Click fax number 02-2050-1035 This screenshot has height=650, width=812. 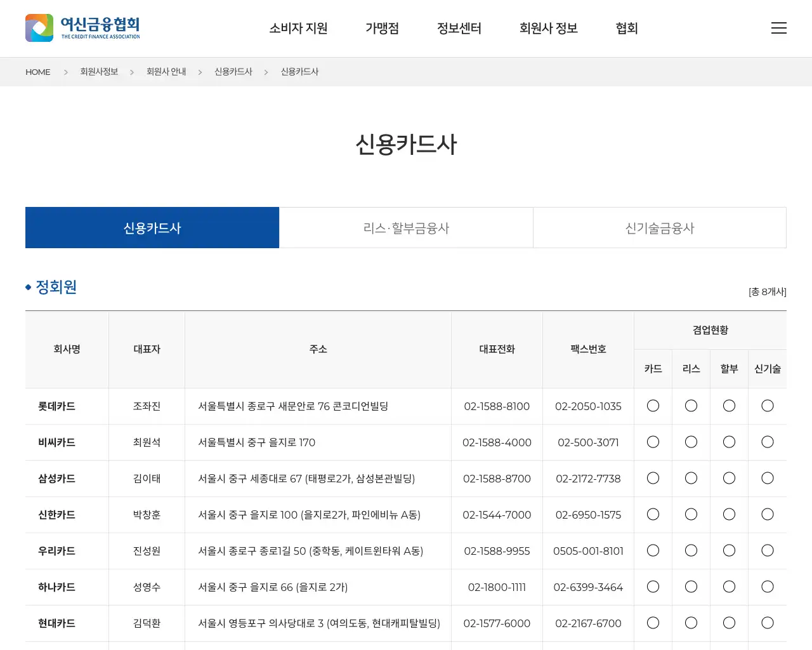[588, 406]
